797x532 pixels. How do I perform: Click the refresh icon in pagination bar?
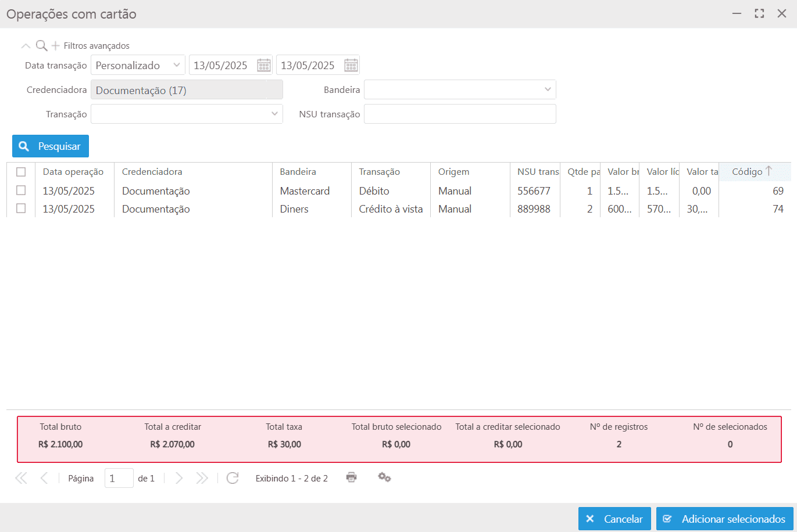point(233,478)
